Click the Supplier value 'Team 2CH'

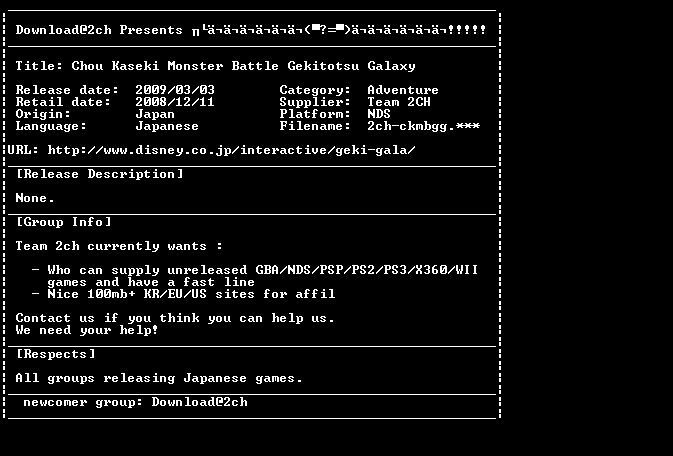tap(399, 102)
